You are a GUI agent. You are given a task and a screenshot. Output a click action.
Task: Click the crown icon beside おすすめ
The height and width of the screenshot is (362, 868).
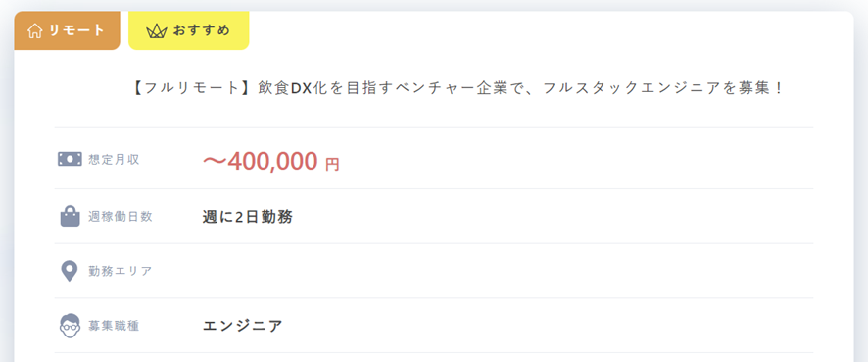pos(157,31)
